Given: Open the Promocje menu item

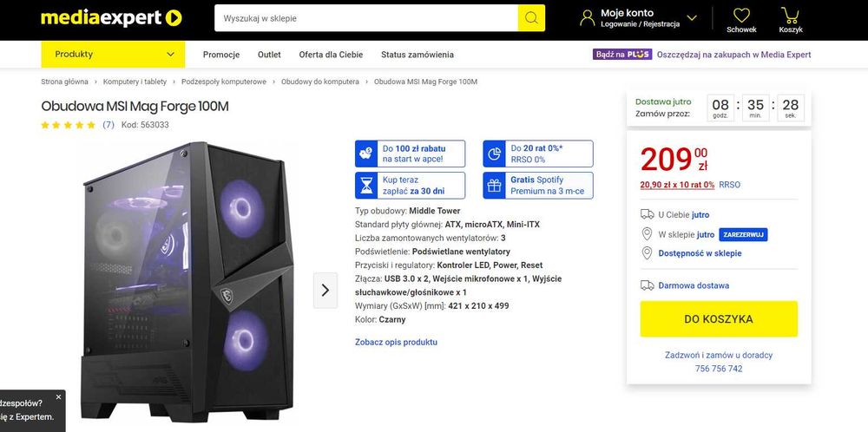Looking at the screenshot, I should tap(221, 55).
